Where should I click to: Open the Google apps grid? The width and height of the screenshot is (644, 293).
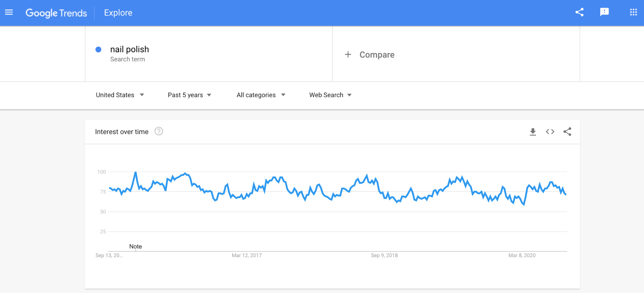point(633,12)
